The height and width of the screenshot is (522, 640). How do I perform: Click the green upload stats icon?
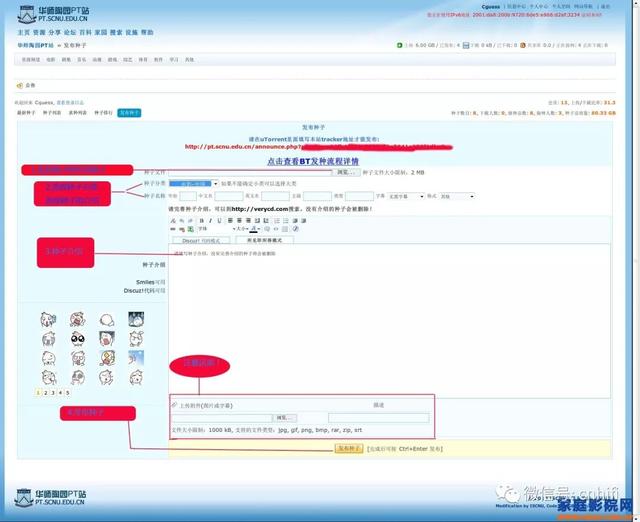pyautogui.click(x=400, y=45)
